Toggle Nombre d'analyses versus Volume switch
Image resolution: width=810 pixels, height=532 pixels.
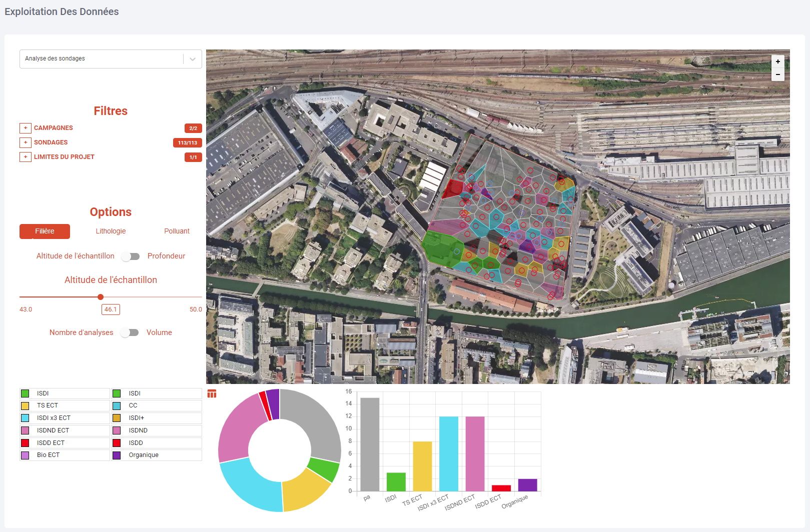pos(130,333)
